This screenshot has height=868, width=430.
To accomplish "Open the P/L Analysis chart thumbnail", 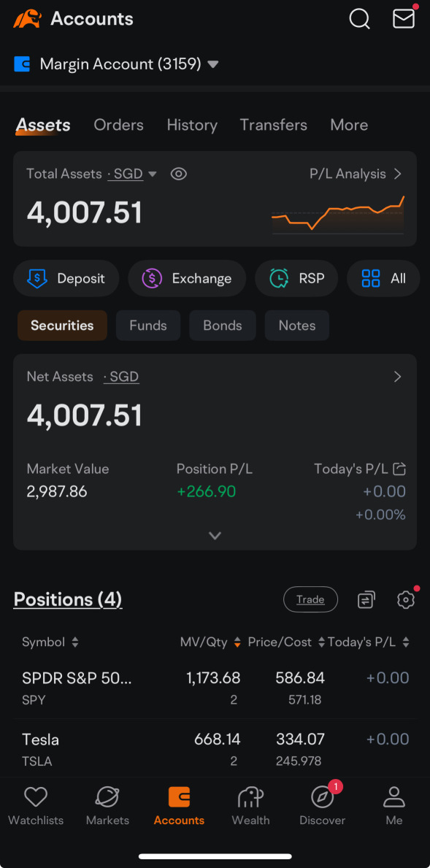I will point(337,216).
